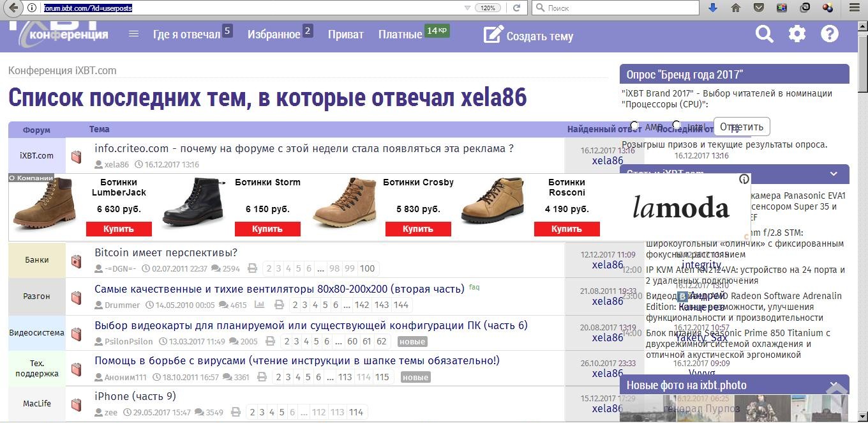Open Bitcoin имеет перспективы? thread
This screenshot has height=423, width=868.
pos(166,252)
